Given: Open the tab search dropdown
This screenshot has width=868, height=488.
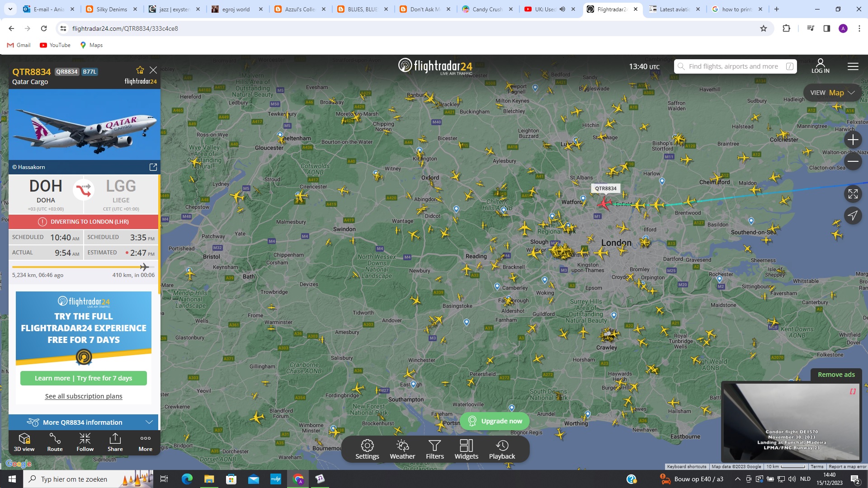Looking at the screenshot, I should [x=10, y=9].
